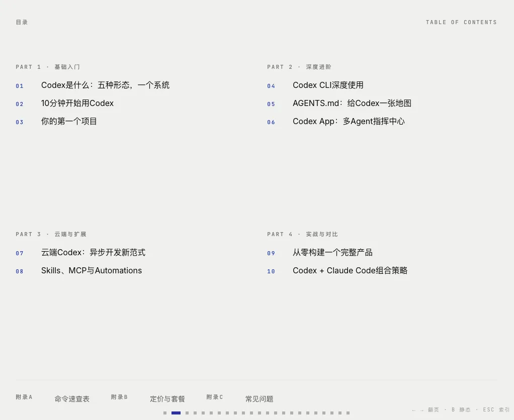Click the 目录 header label
The image size is (514, 420).
[x=22, y=22]
